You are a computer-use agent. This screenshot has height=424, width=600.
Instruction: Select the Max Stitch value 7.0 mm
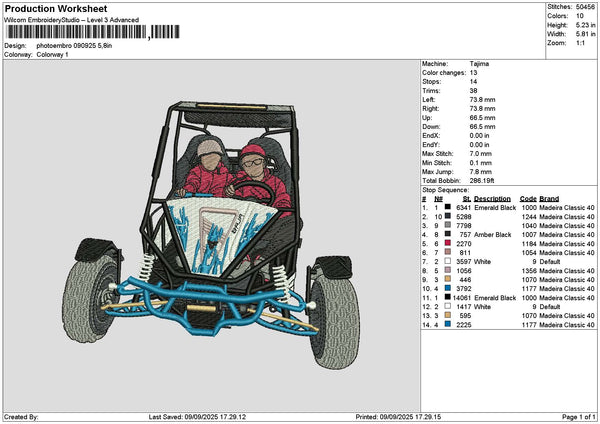481,153
